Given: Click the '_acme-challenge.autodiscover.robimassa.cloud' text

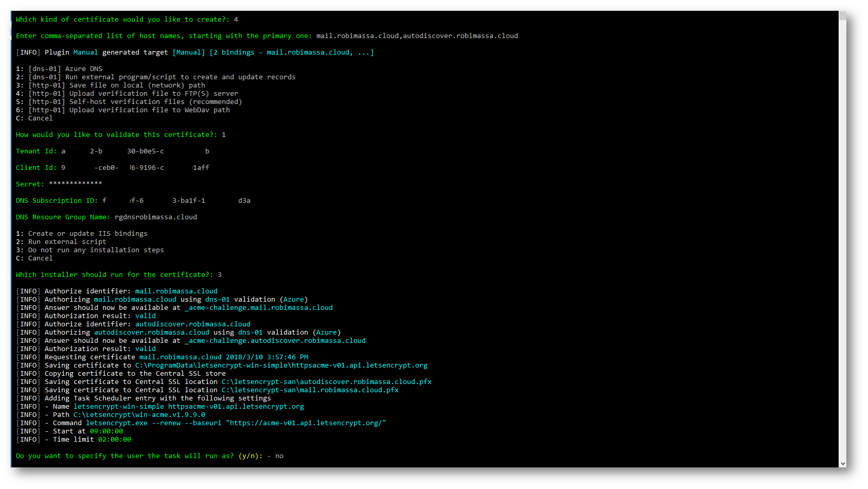Looking at the screenshot, I should [275, 341].
